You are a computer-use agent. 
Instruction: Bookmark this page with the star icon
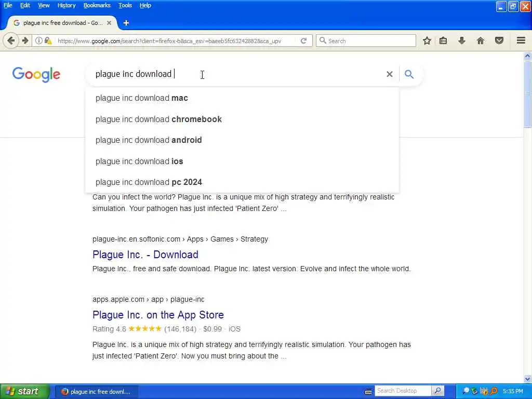click(427, 41)
